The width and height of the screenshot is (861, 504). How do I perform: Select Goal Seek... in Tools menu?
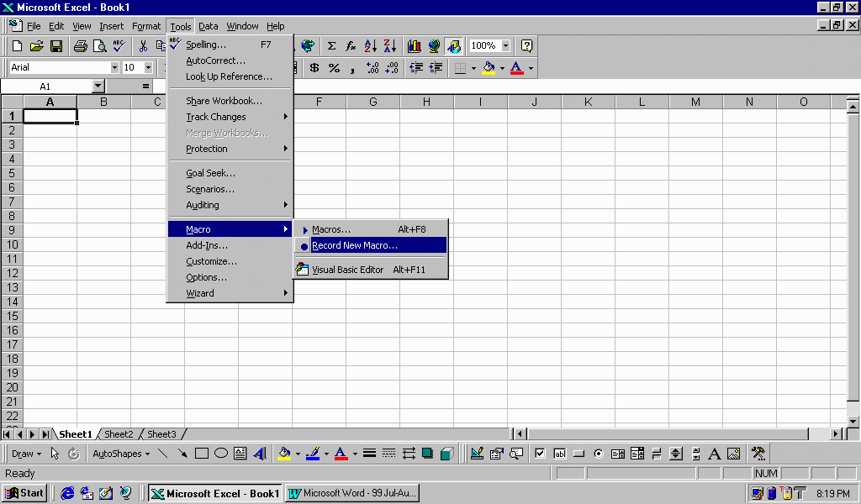(x=230, y=173)
